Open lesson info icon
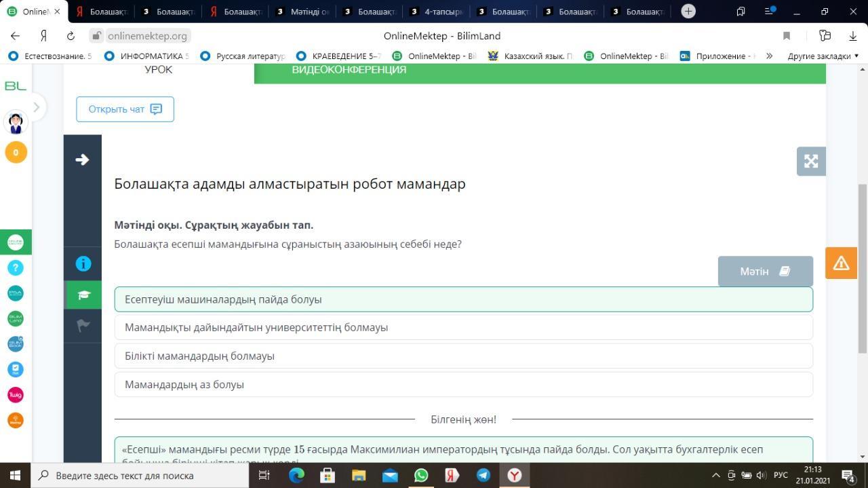This screenshot has height=488, width=868. click(83, 263)
